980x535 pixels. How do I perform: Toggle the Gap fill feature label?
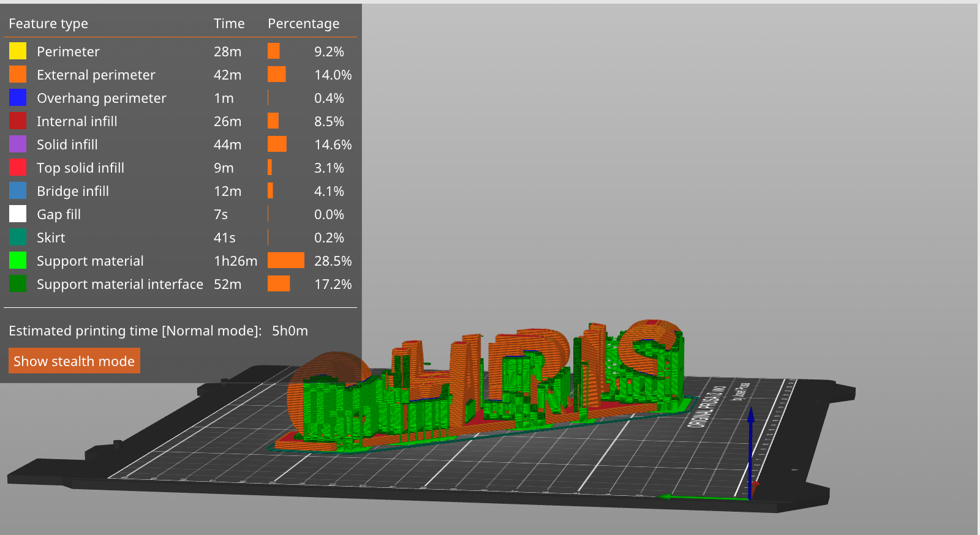59,214
